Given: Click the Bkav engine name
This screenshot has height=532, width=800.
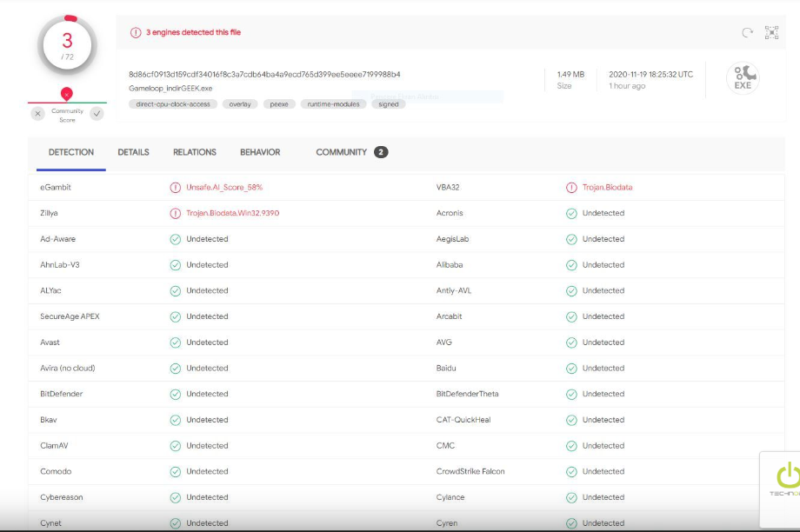Looking at the screenshot, I should click(49, 420).
